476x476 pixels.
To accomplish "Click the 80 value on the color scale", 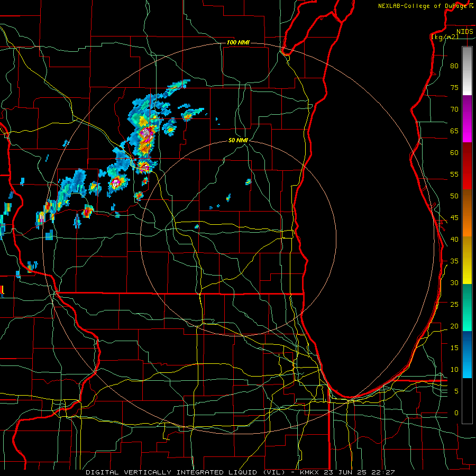I will 454,66.
